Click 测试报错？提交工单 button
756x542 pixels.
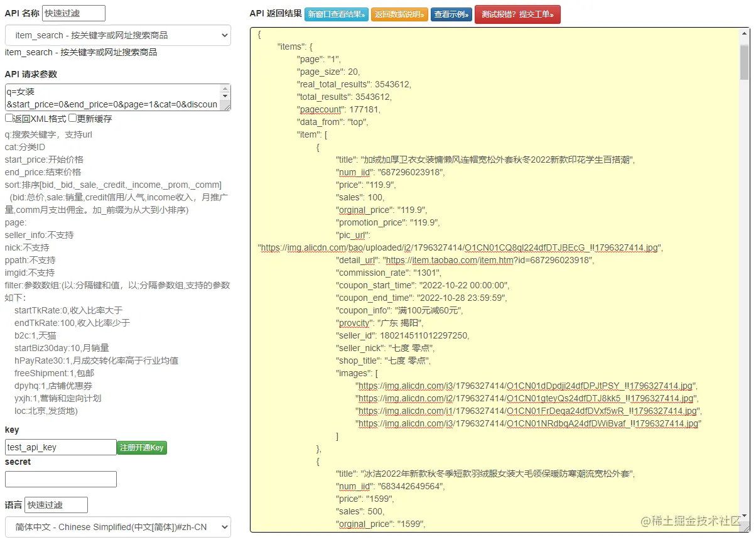click(x=517, y=14)
